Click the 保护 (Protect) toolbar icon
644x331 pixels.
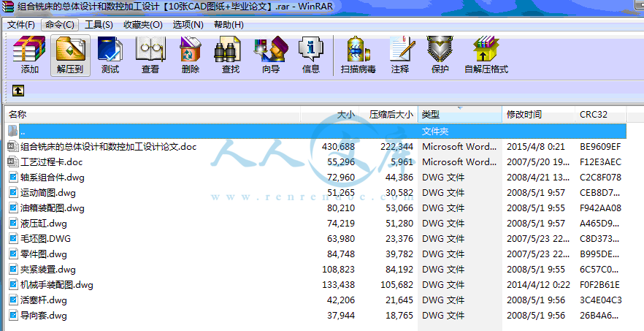pyautogui.click(x=440, y=50)
